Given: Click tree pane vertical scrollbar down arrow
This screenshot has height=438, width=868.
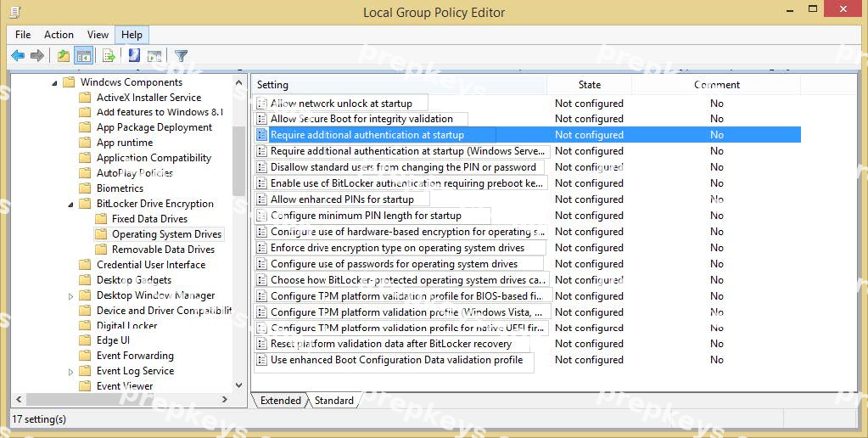Looking at the screenshot, I should (239, 385).
